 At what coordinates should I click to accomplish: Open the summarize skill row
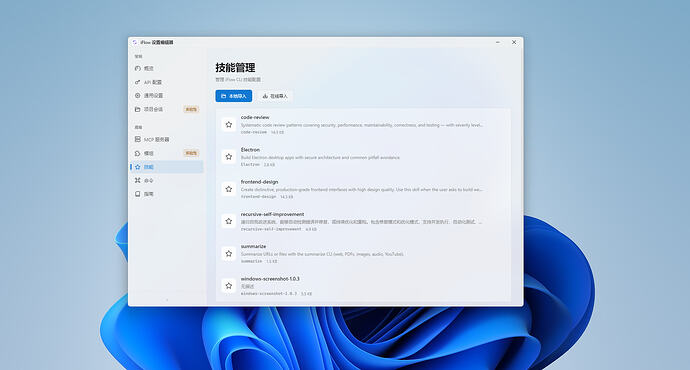pyautogui.click(x=363, y=253)
